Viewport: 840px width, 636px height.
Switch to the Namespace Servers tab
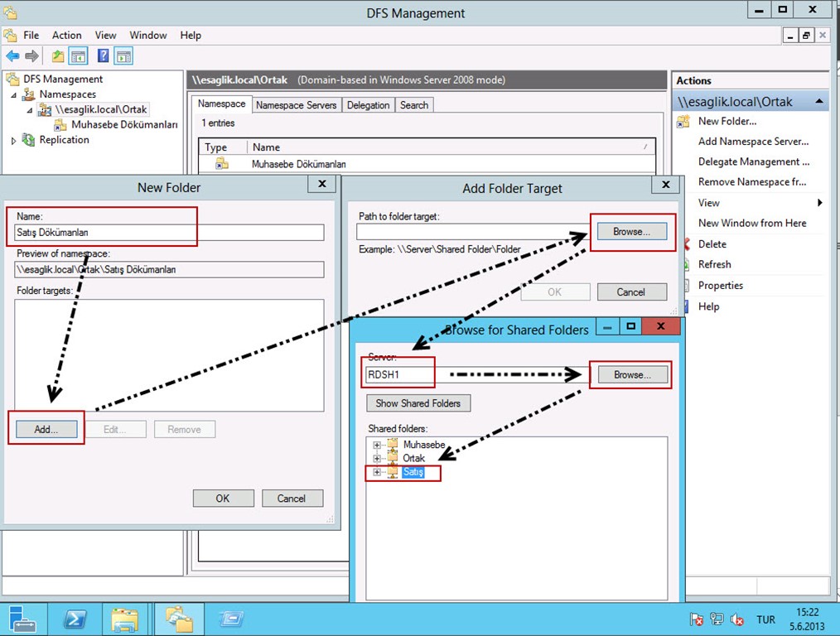pyautogui.click(x=296, y=105)
